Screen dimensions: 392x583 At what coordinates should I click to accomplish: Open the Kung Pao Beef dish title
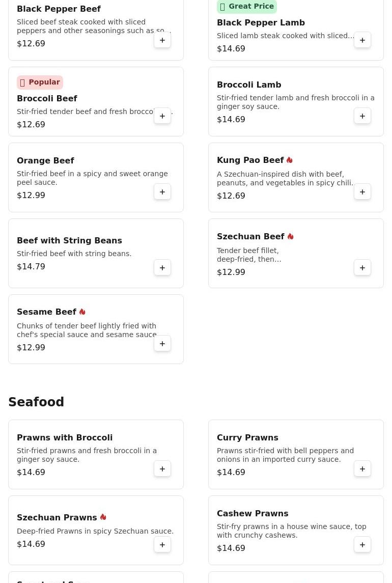coord(250,160)
